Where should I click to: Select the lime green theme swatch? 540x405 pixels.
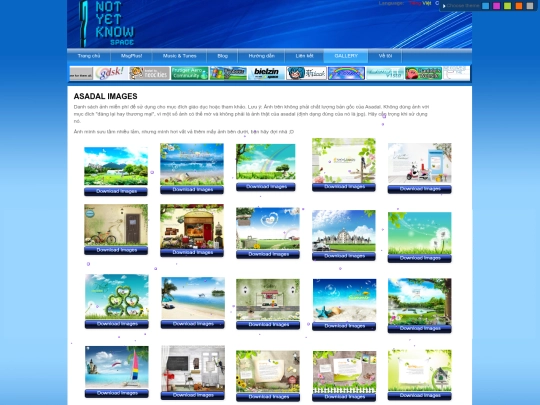pos(508,6)
